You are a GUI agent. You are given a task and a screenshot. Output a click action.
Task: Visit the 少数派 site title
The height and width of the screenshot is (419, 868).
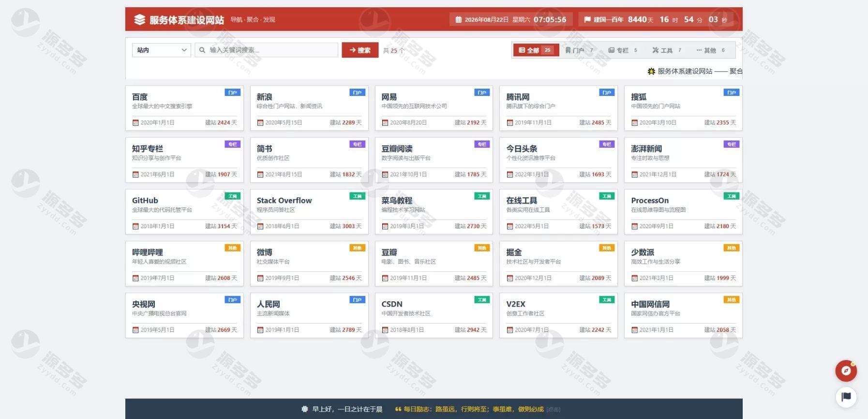(x=643, y=252)
